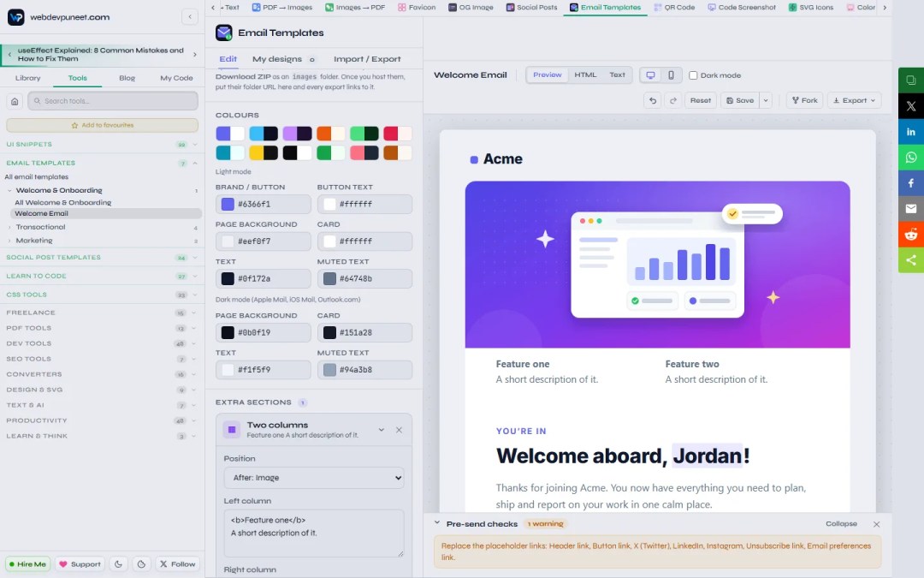Select the Text view mode

(x=617, y=74)
